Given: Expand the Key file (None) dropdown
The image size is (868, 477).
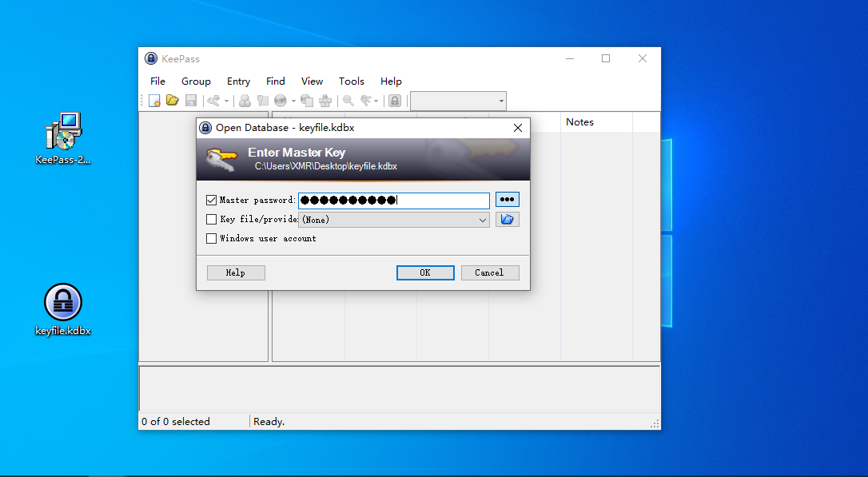Looking at the screenshot, I should pyautogui.click(x=393, y=220).
